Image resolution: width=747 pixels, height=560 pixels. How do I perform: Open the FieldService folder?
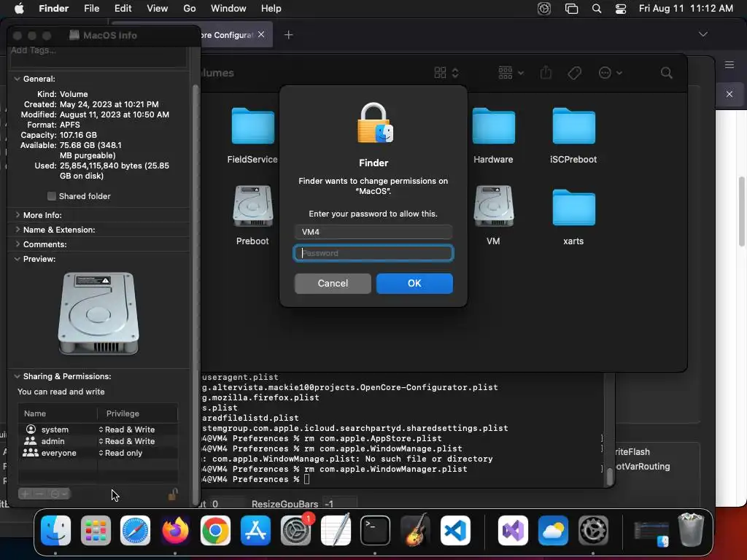252,126
